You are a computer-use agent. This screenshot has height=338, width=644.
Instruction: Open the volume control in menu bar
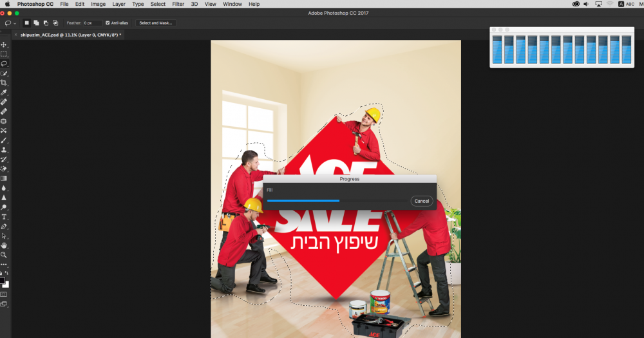586,4
